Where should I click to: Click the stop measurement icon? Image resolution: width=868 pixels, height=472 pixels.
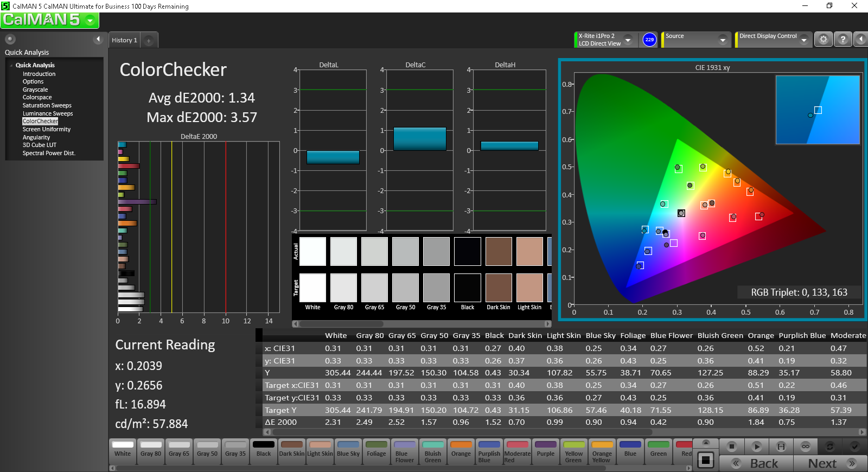(732, 447)
